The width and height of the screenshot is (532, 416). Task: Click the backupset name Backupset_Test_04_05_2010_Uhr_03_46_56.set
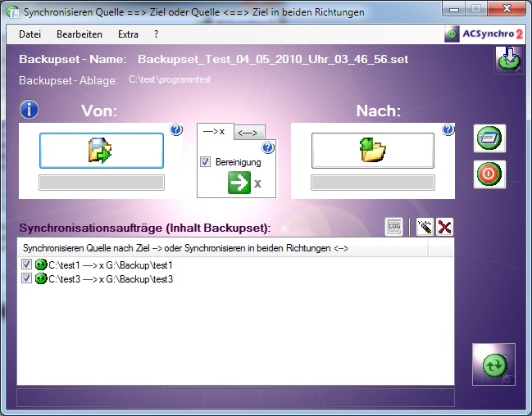click(x=273, y=59)
